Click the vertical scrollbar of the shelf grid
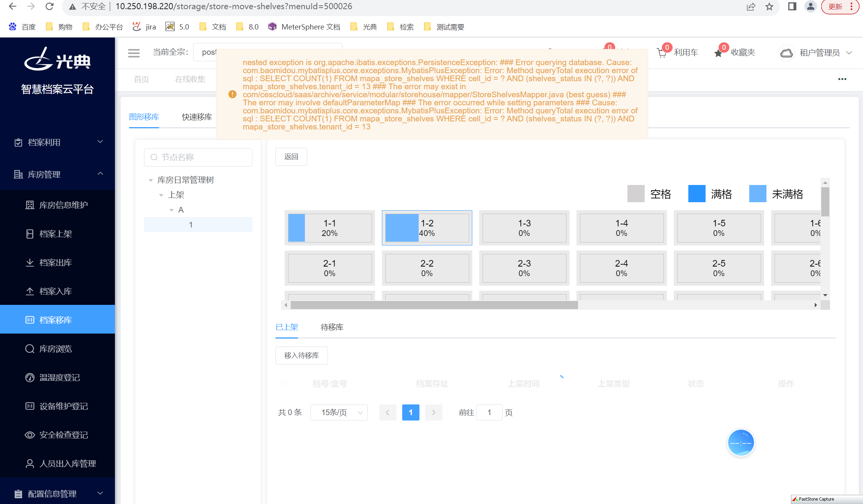Screen dimensions: 863x504 click(825, 201)
